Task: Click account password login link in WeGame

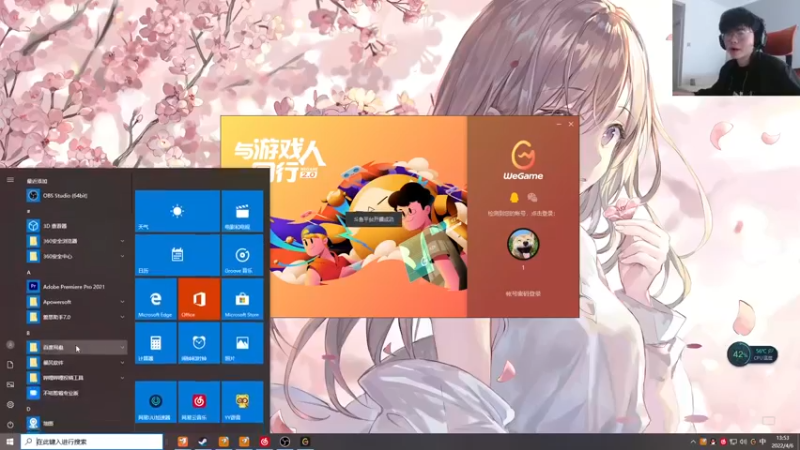Action: [523, 294]
